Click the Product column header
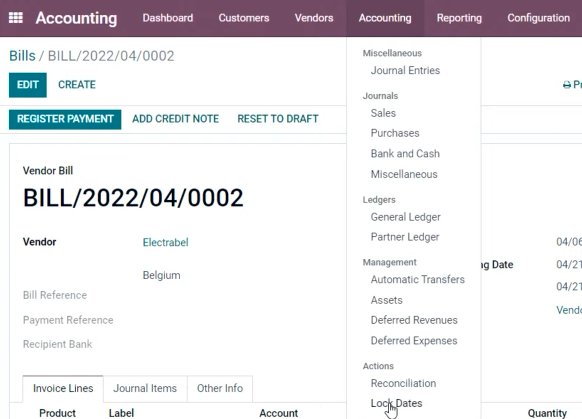This screenshot has height=419, width=582. (57, 413)
